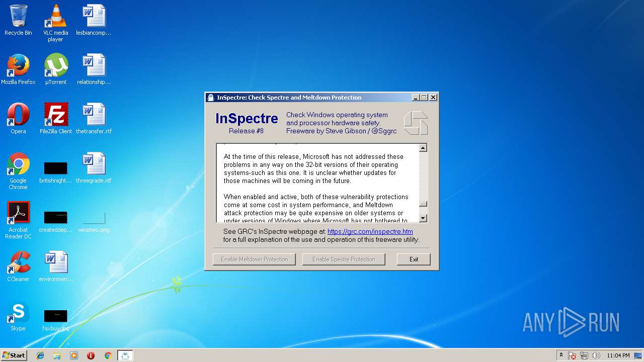Exit the InSpectre application

click(414, 259)
